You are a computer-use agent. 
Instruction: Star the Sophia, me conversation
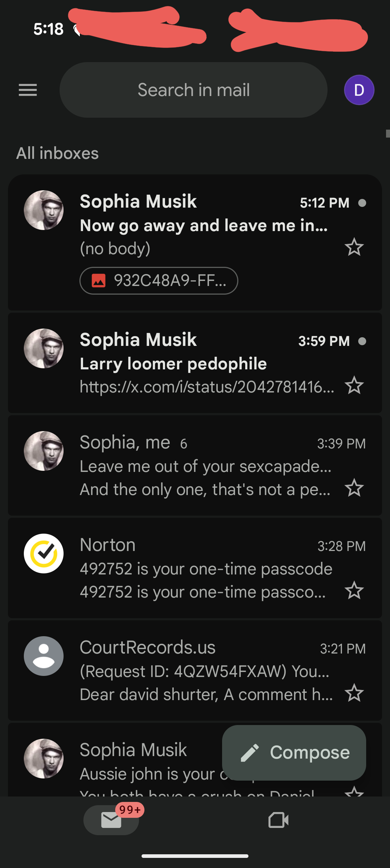pos(354,488)
